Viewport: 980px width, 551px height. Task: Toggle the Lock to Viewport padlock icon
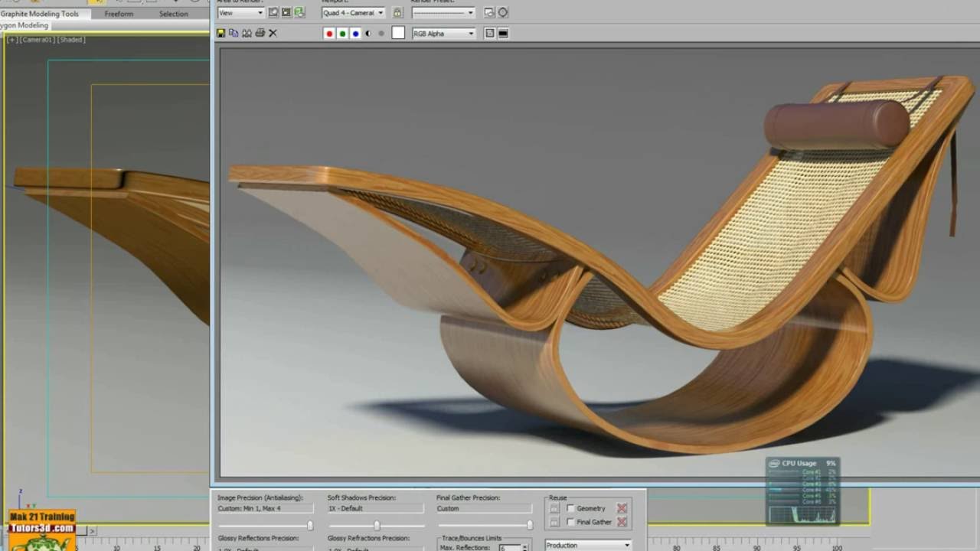[x=397, y=12]
